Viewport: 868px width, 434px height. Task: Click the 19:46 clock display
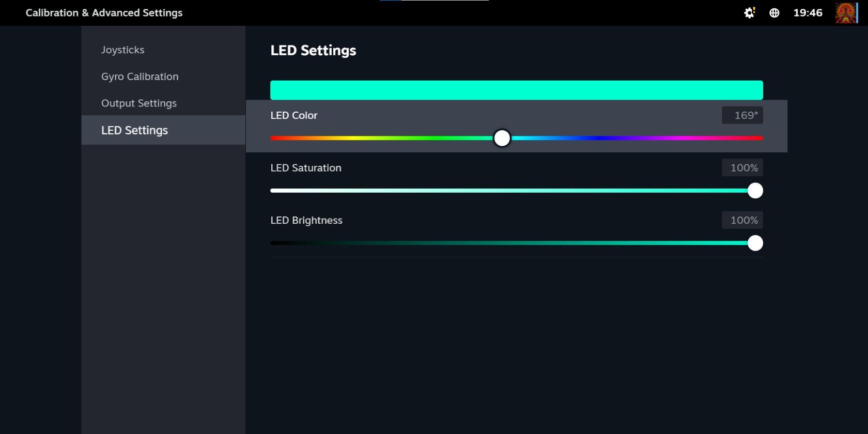[x=808, y=13]
